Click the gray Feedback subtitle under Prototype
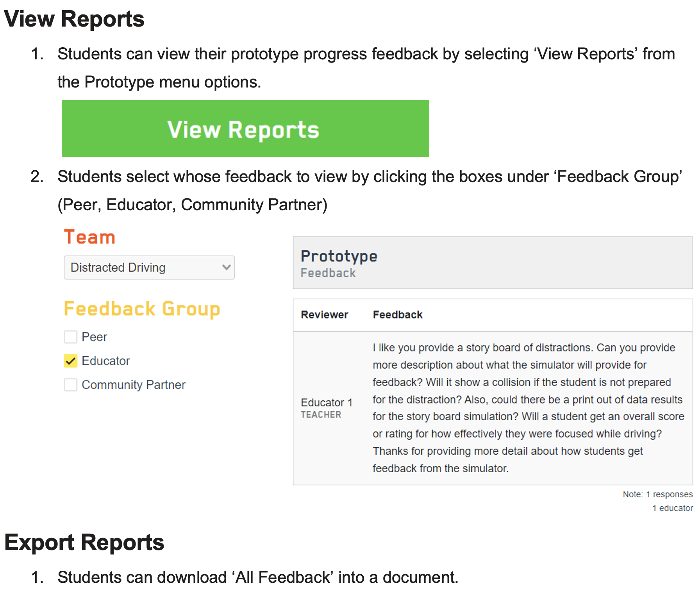The width and height of the screenshot is (700, 593). pyautogui.click(x=328, y=273)
